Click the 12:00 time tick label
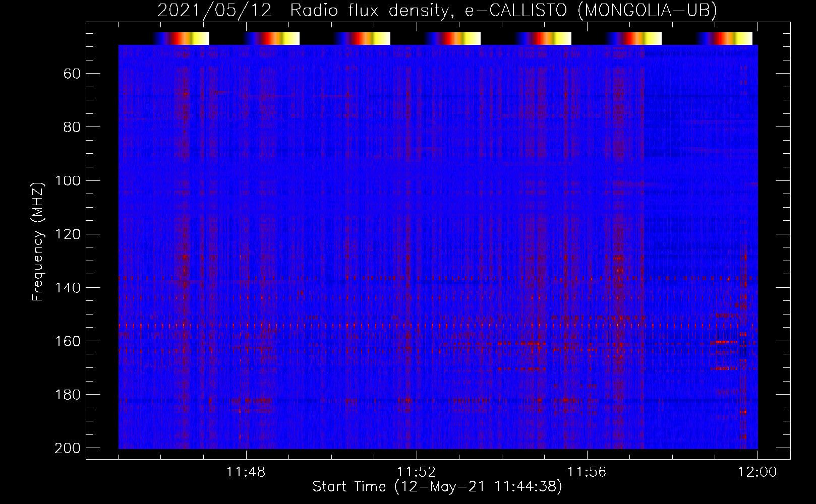 click(757, 472)
